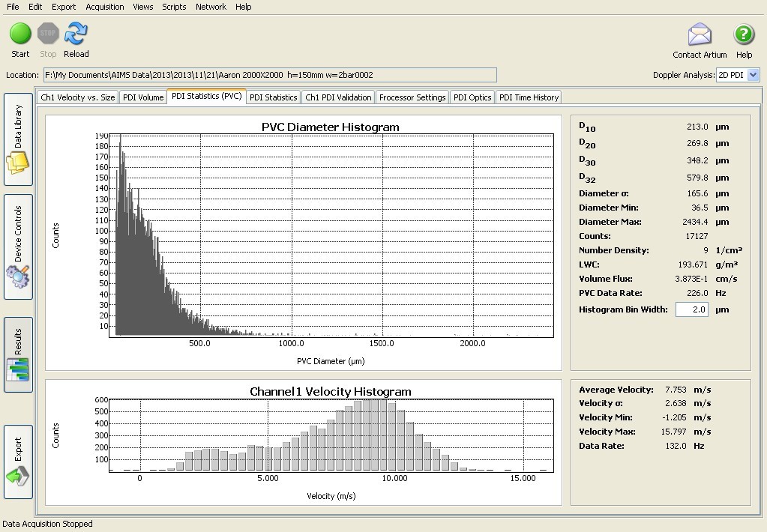Screen dimensions: 767x532
Task: Click the Stop sign icon
Action: [x=48, y=34]
